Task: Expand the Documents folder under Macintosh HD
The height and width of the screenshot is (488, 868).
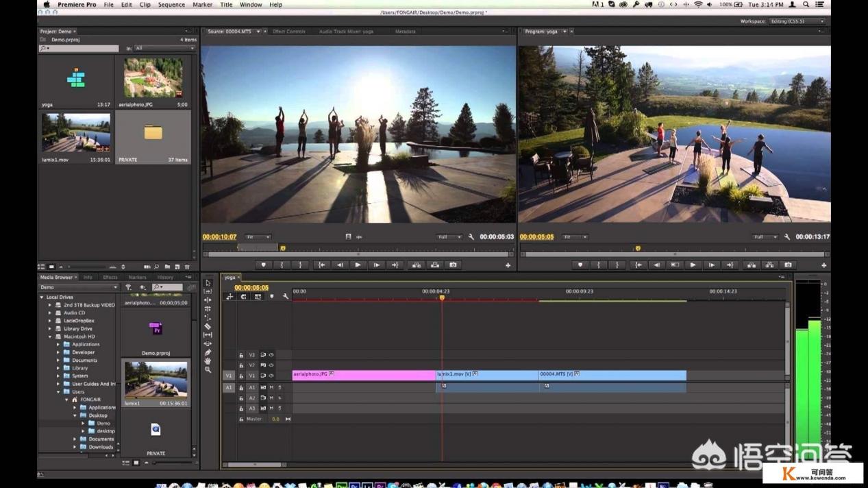Action: point(58,360)
